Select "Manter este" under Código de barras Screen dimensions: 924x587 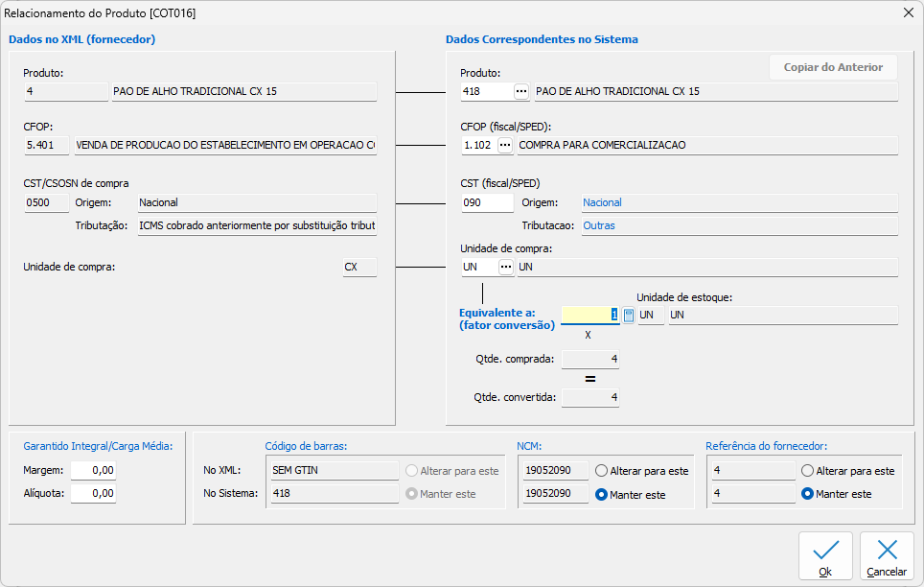click(x=411, y=494)
